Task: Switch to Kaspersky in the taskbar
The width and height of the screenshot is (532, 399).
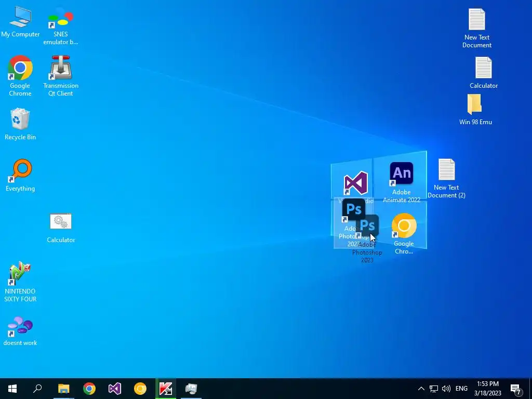Action: point(166,389)
